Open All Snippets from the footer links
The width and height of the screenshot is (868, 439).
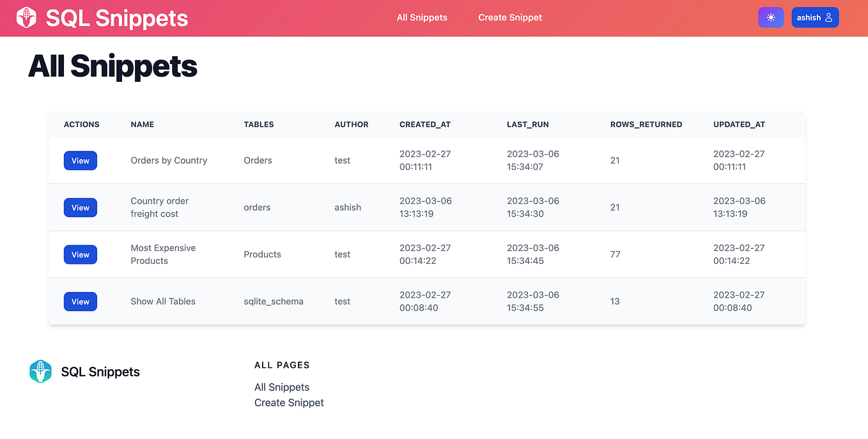pos(282,387)
